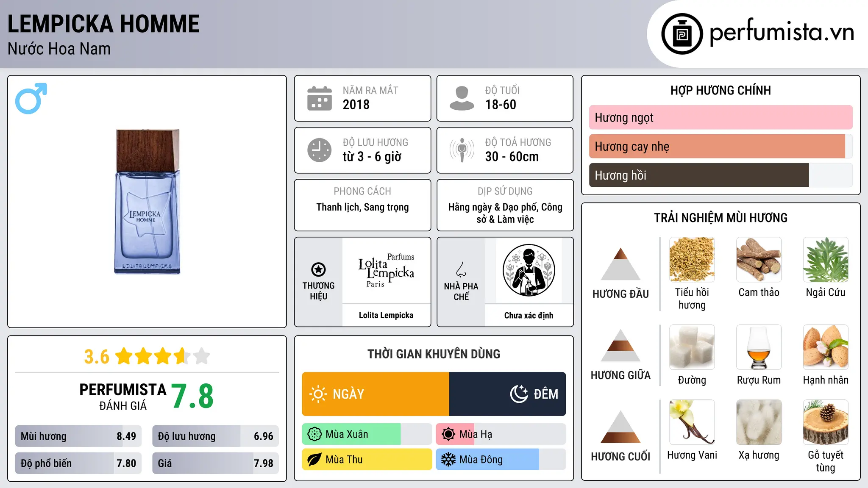Select the Cam thảo note image

point(759,260)
